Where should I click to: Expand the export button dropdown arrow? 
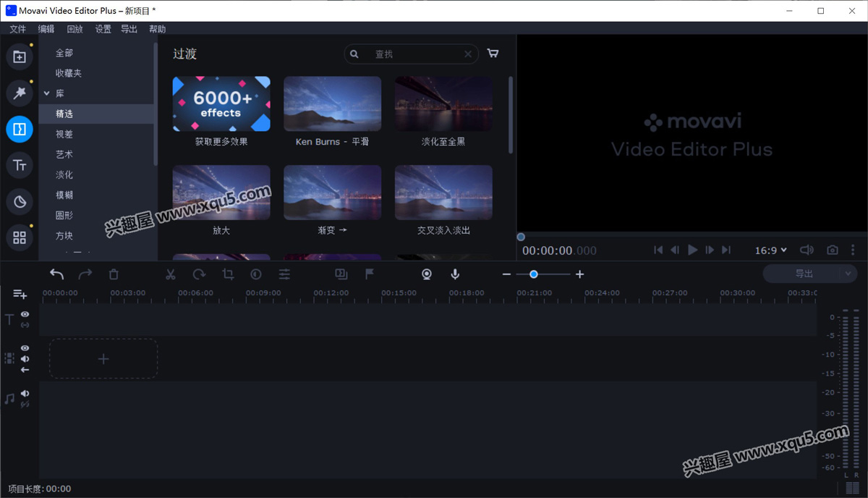click(848, 274)
